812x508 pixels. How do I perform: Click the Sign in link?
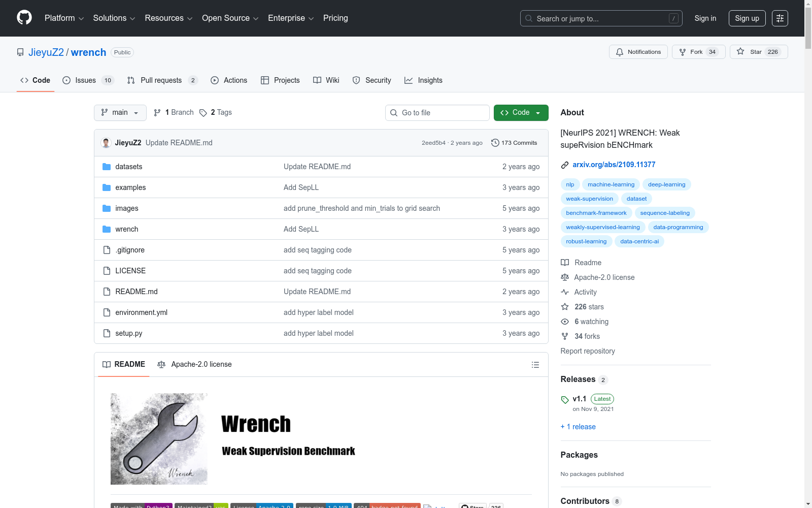click(705, 18)
